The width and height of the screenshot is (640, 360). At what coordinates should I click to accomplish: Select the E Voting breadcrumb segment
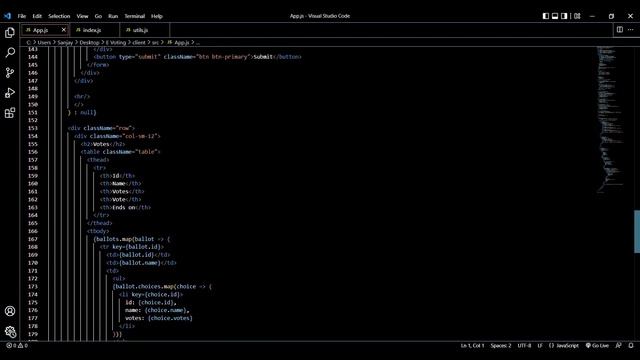click(x=116, y=42)
